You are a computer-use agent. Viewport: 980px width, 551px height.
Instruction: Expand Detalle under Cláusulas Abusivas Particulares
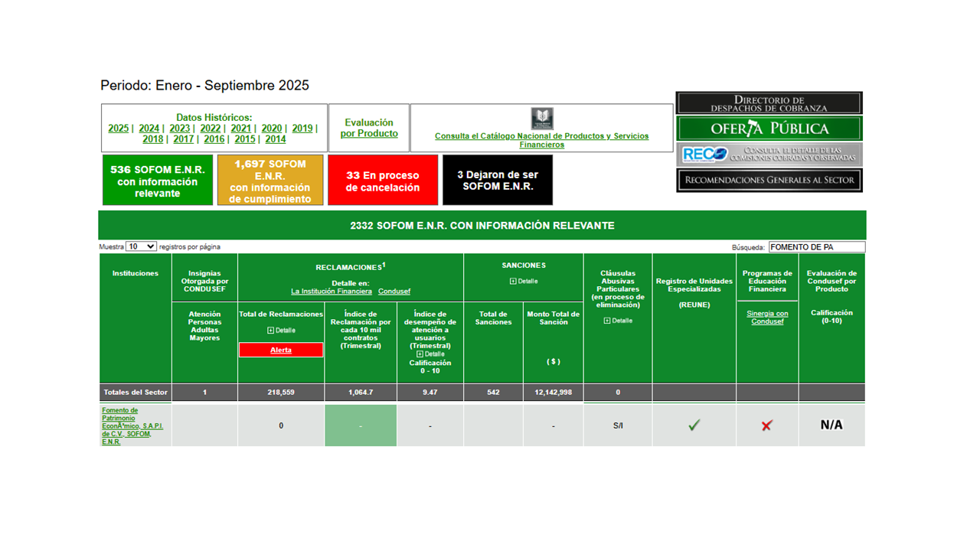pyautogui.click(x=617, y=320)
